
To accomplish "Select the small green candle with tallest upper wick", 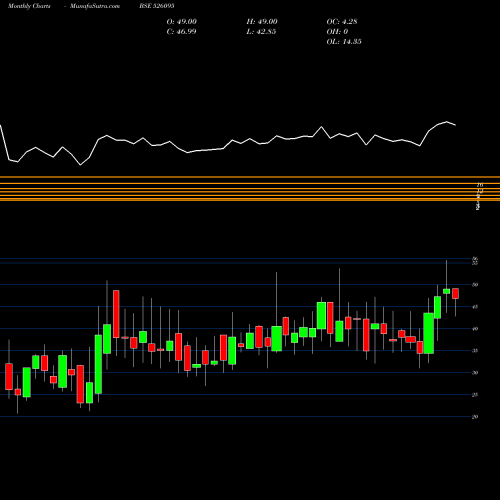I will (446, 291).
